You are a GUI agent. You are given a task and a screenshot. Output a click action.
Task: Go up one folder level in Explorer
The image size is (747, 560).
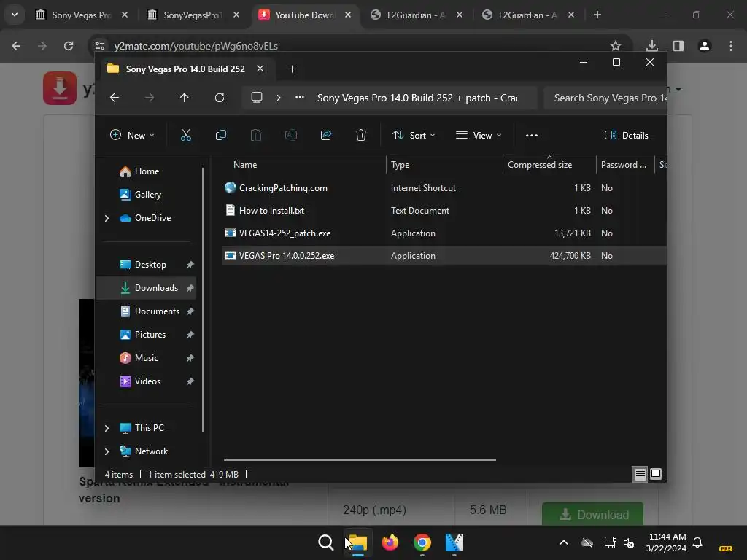(185, 98)
